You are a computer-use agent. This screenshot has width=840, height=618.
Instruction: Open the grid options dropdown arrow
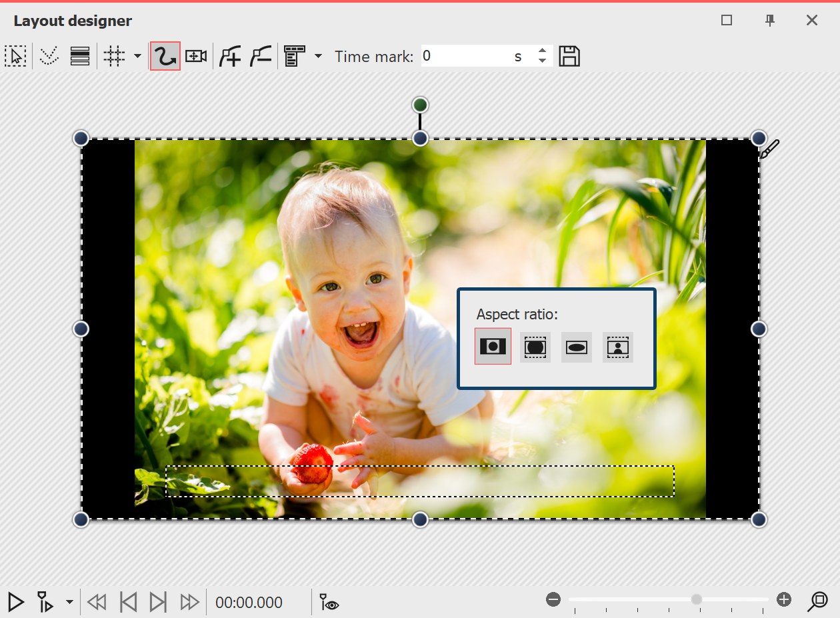click(137, 56)
